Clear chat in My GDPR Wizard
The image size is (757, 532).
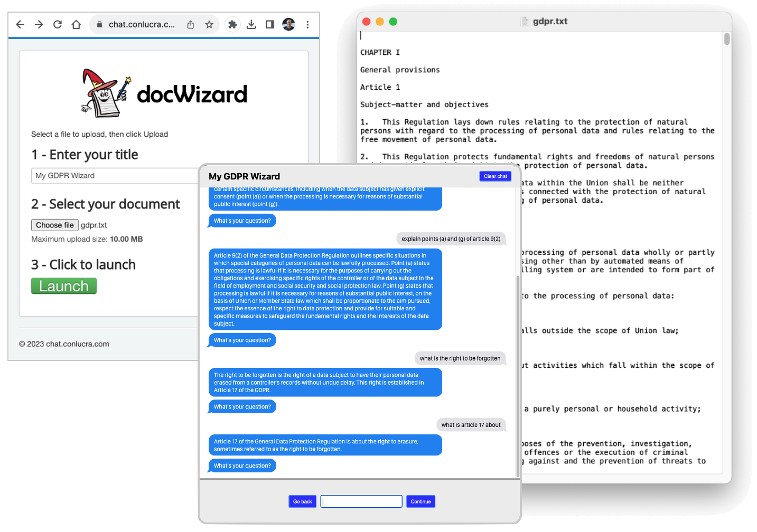click(495, 176)
